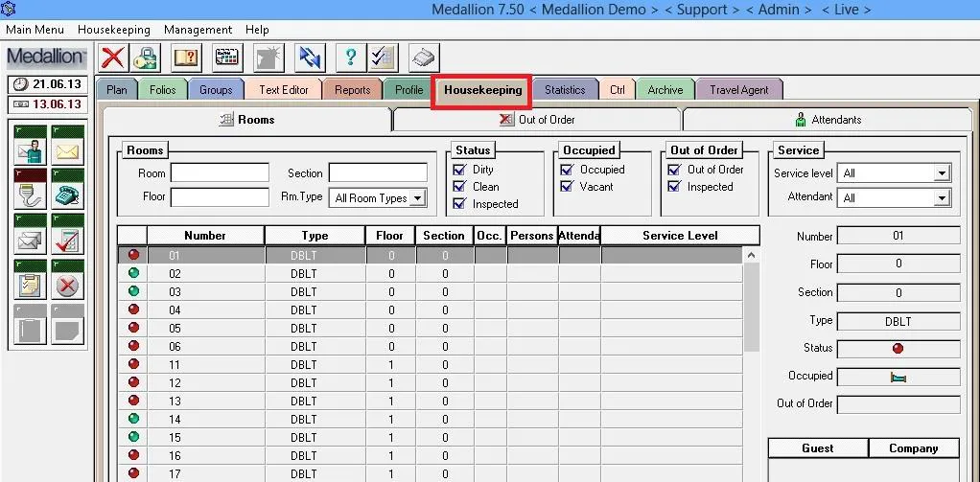Screen dimensions: 980x482
Task: Click the clock icon beside 21.06.13
Action: pyautogui.click(x=21, y=84)
